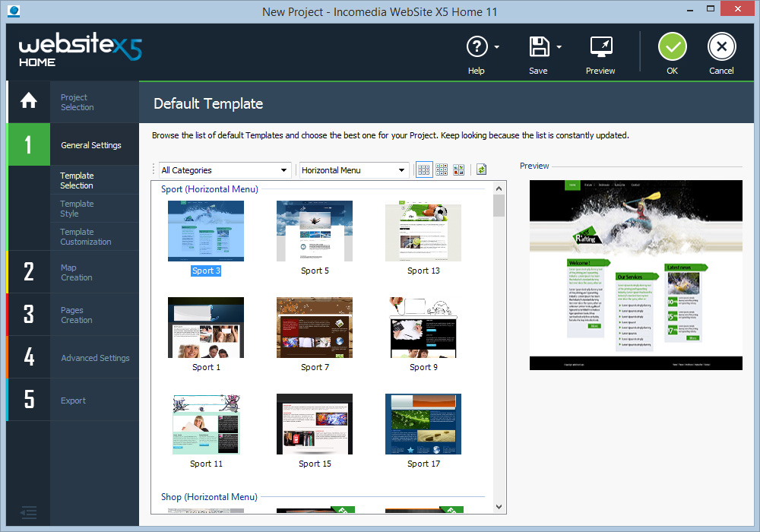Select the Sport 7 template thumbnail

pyautogui.click(x=315, y=328)
